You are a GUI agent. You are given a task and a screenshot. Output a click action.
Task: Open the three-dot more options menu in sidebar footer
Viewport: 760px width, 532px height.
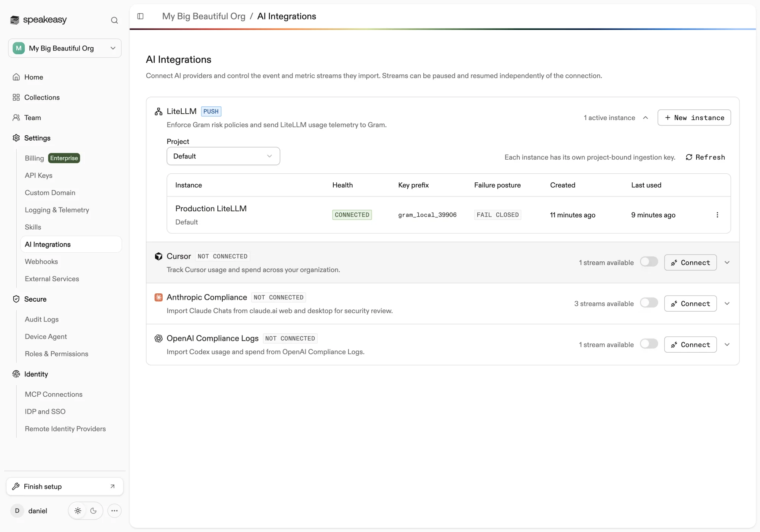tap(114, 511)
